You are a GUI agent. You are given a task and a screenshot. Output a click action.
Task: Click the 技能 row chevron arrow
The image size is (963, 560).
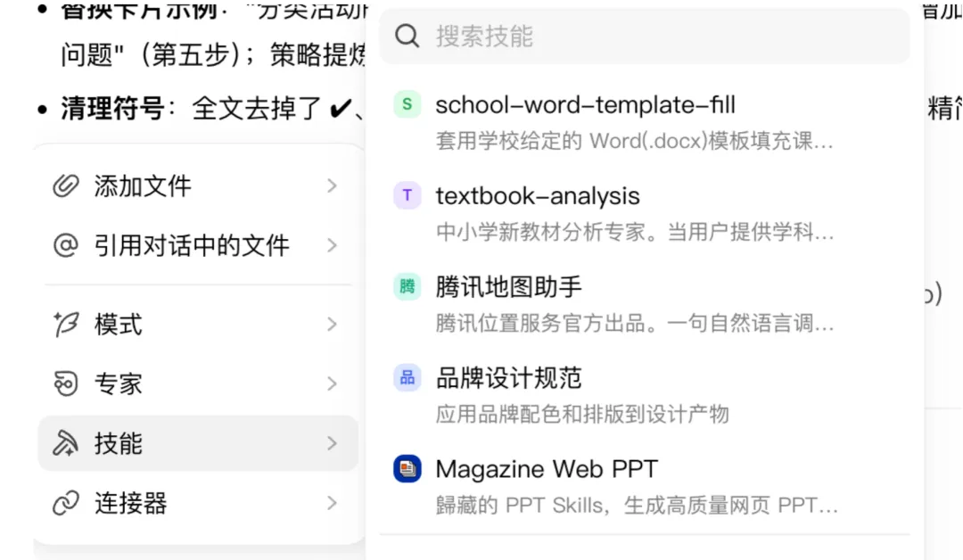[x=333, y=442]
